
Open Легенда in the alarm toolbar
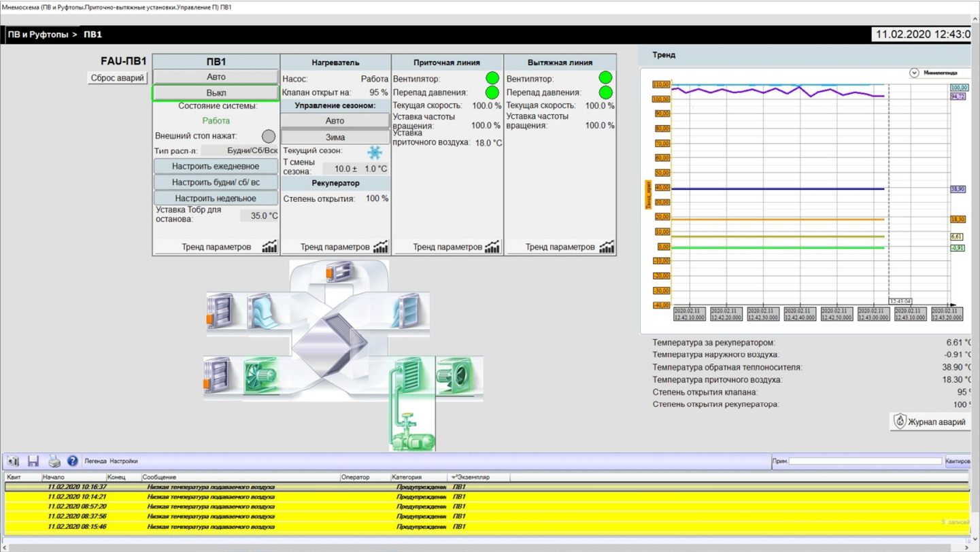coord(95,461)
